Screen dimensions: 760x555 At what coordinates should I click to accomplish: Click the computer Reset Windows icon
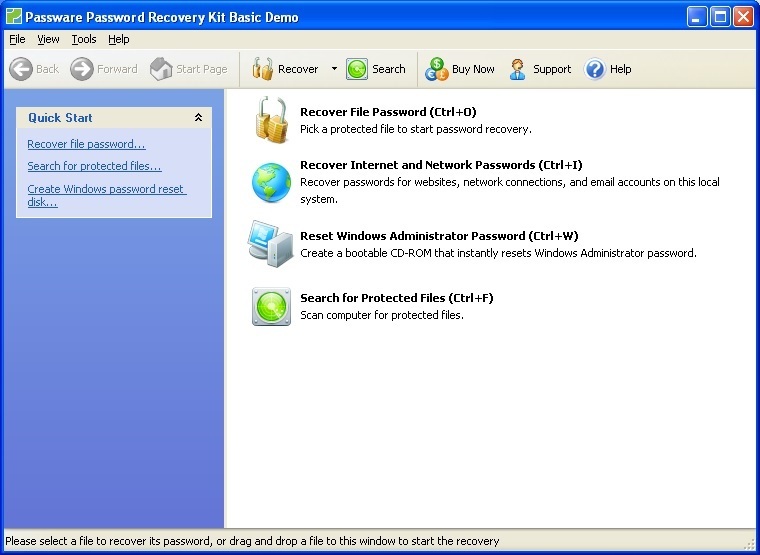(x=270, y=243)
